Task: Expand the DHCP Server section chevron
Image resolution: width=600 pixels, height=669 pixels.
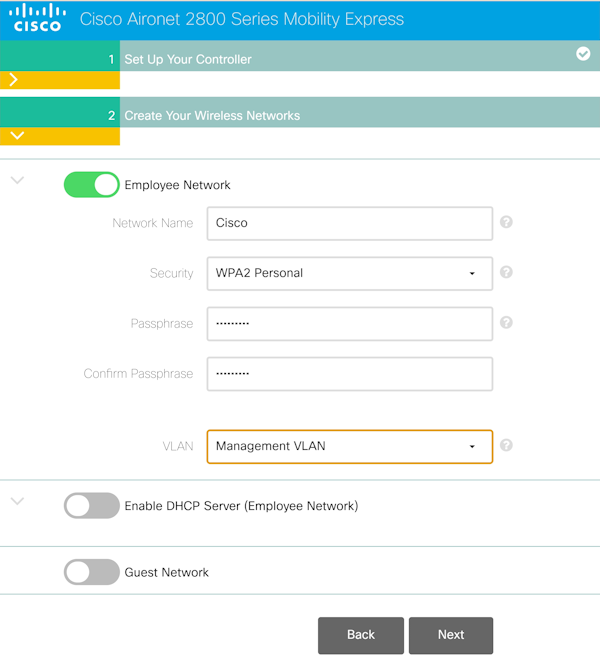Action: pyautogui.click(x=17, y=501)
